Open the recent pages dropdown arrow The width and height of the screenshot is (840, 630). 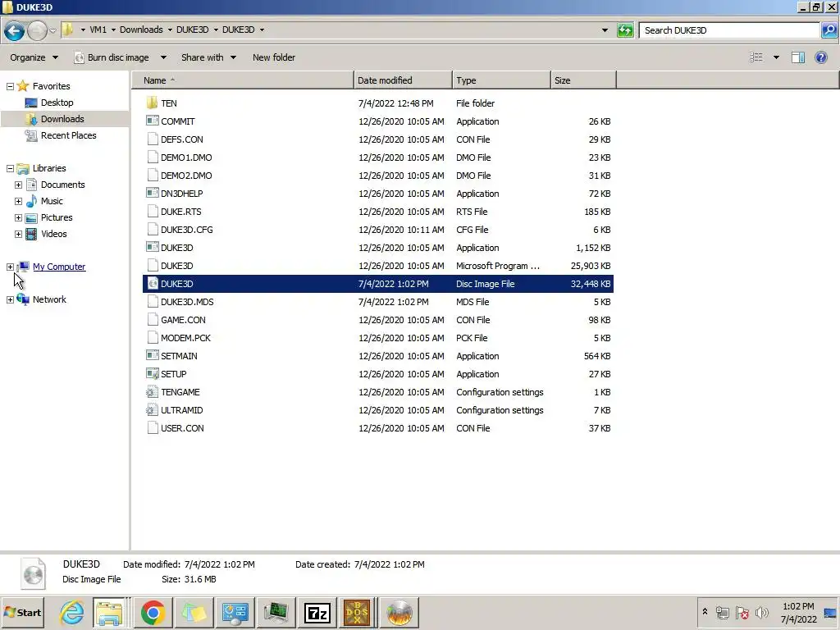[x=52, y=30]
